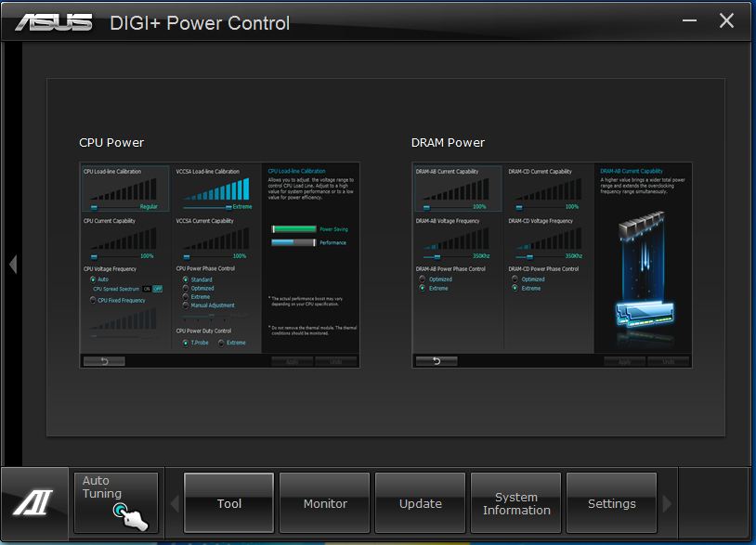Select Extreme for DRAM-CD Power Phase Control
The image size is (756, 545).
coord(515,288)
